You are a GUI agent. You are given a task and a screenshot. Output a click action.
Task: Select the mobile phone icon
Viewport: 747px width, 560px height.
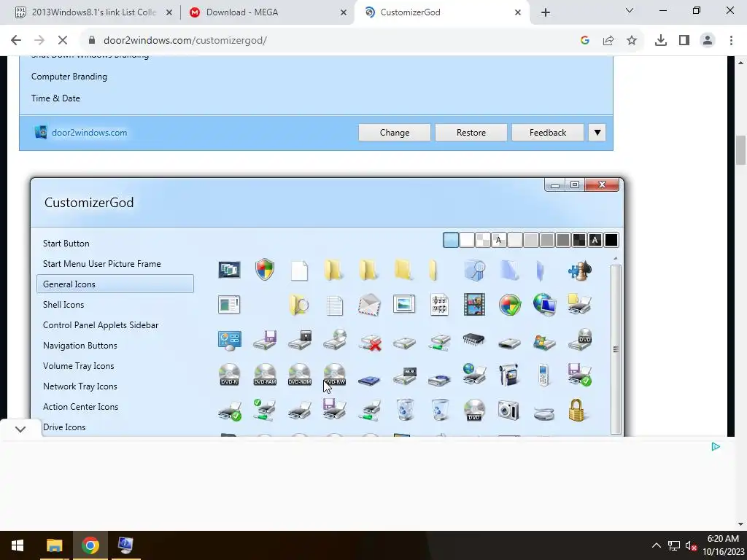point(543,375)
